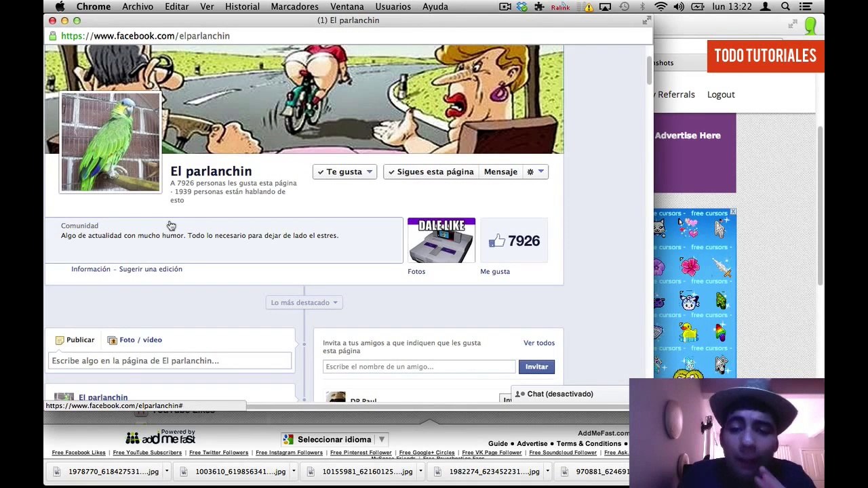
Task: Click the friend name input field
Action: click(x=419, y=367)
